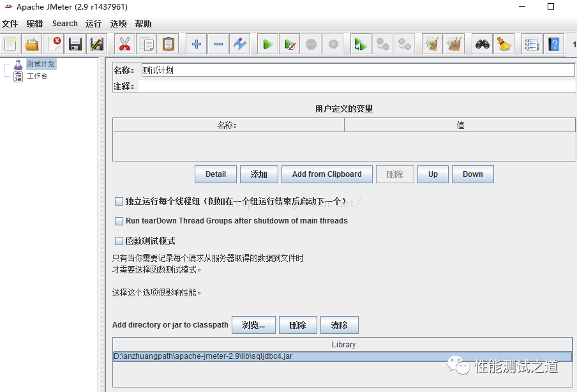Open the Search menu
The image size is (577, 392).
click(64, 24)
